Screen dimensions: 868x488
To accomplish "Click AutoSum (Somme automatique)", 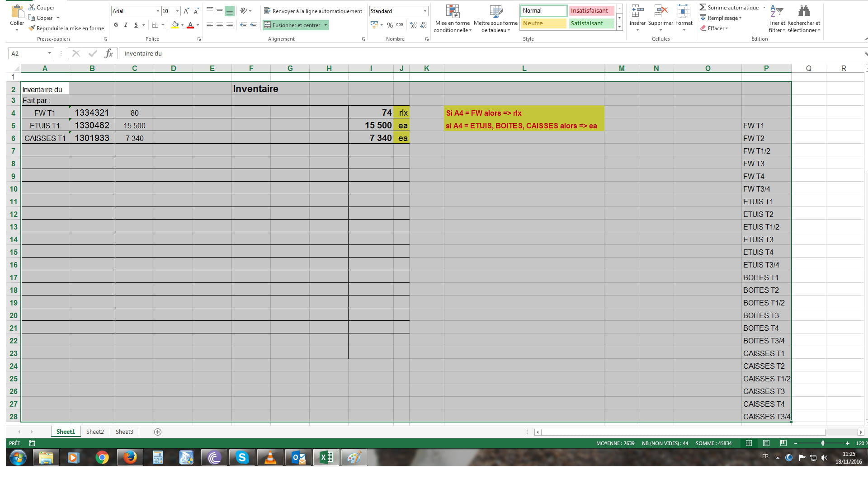I will click(x=729, y=7).
